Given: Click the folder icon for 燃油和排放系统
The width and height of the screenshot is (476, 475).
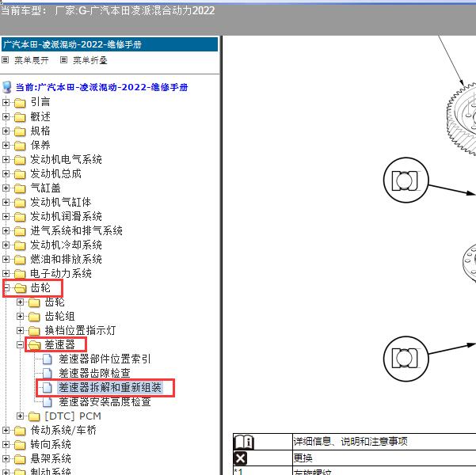Looking at the screenshot, I should click(20, 260).
